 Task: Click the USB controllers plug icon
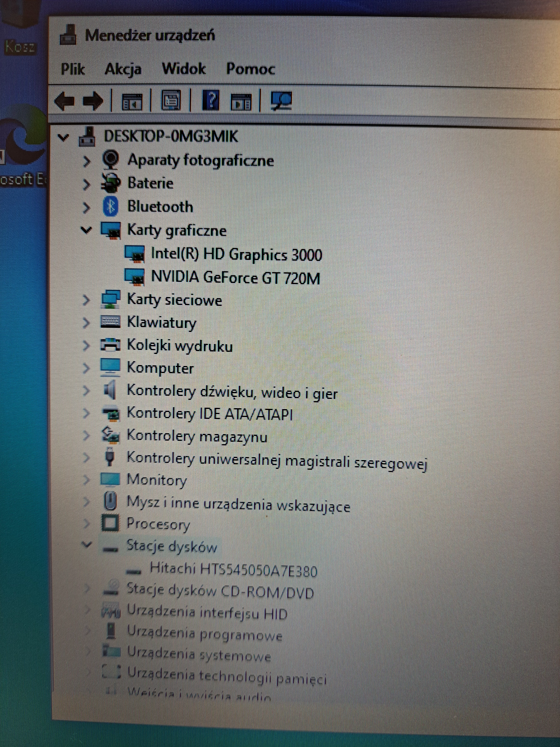(x=110, y=457)
